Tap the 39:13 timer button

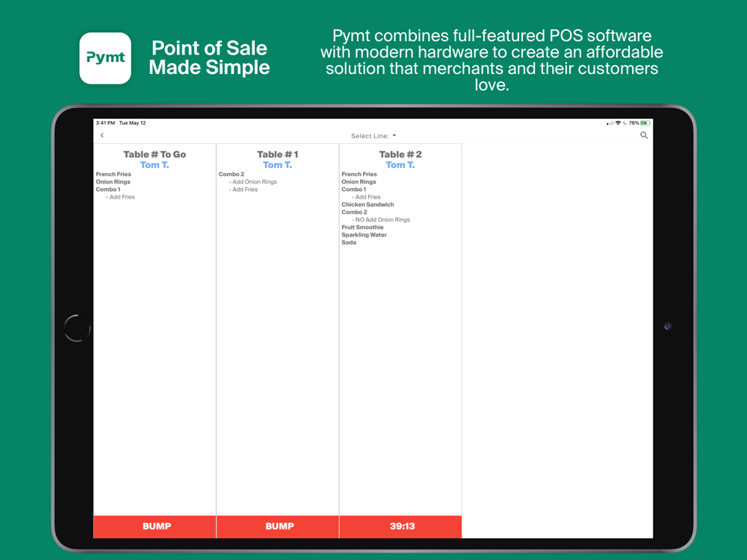tap(400, 526)
